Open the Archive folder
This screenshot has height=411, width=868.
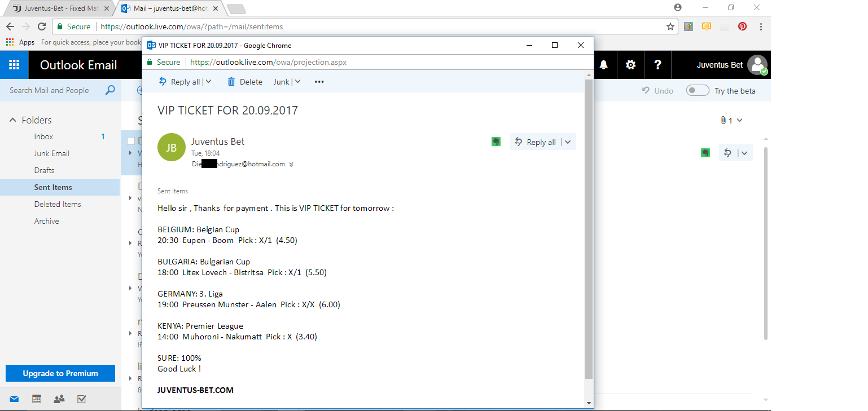[x=46, y=221]
